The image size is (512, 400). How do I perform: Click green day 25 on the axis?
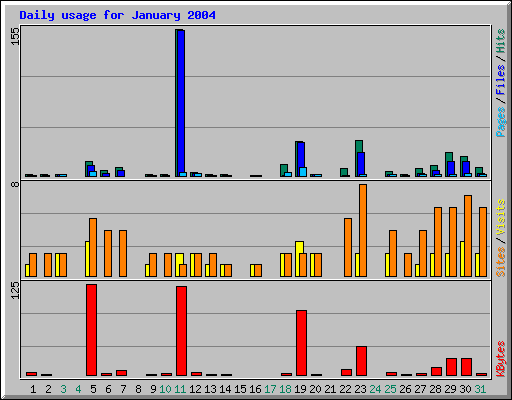(x=390, y=389)
